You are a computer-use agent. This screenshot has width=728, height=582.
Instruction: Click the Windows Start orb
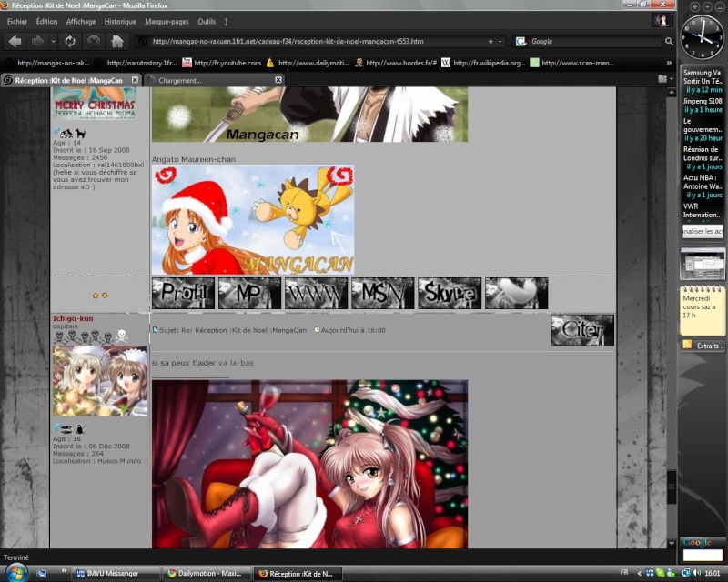click(x=16, y=573)
